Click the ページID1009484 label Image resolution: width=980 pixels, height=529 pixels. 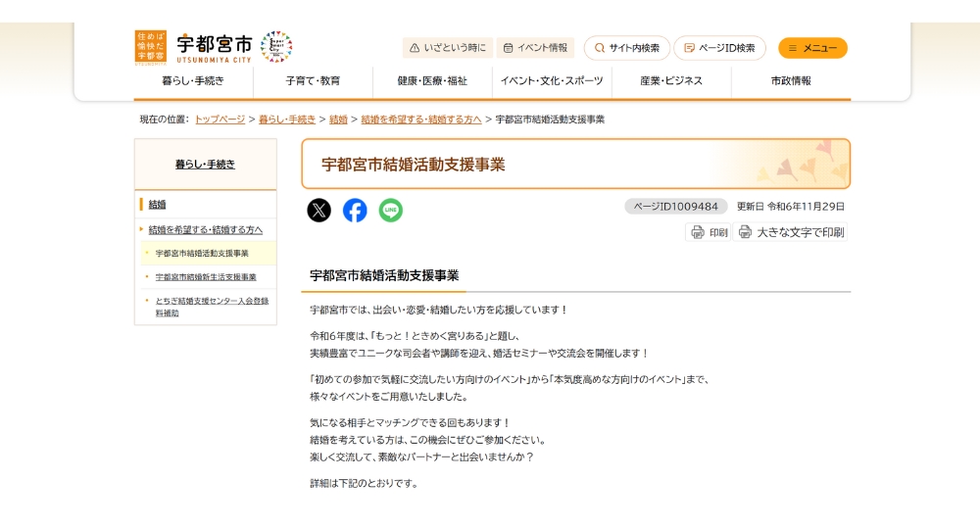675,207
